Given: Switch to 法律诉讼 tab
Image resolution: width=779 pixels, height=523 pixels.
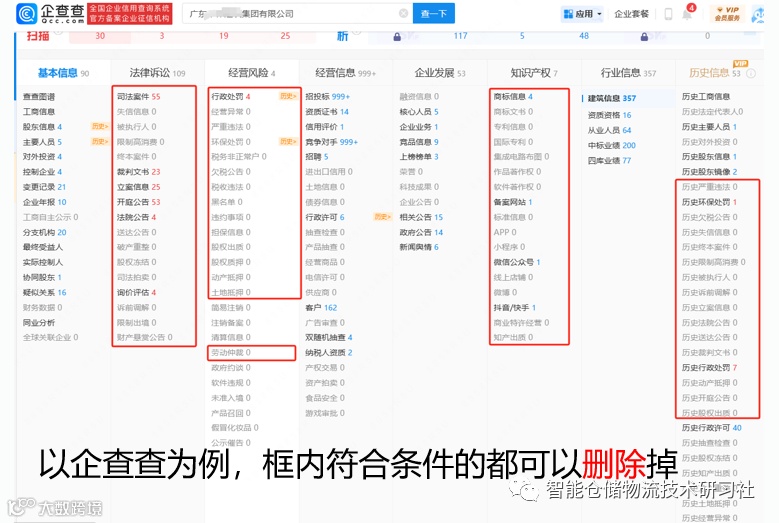Looking at the screenshot, I should (157, 73).
